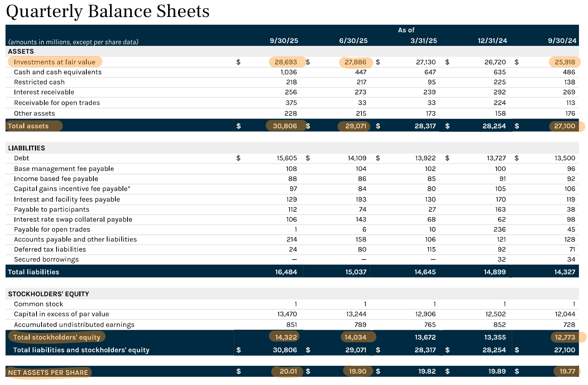
Task: Click the Debt line item label
Action: [21, 158]
